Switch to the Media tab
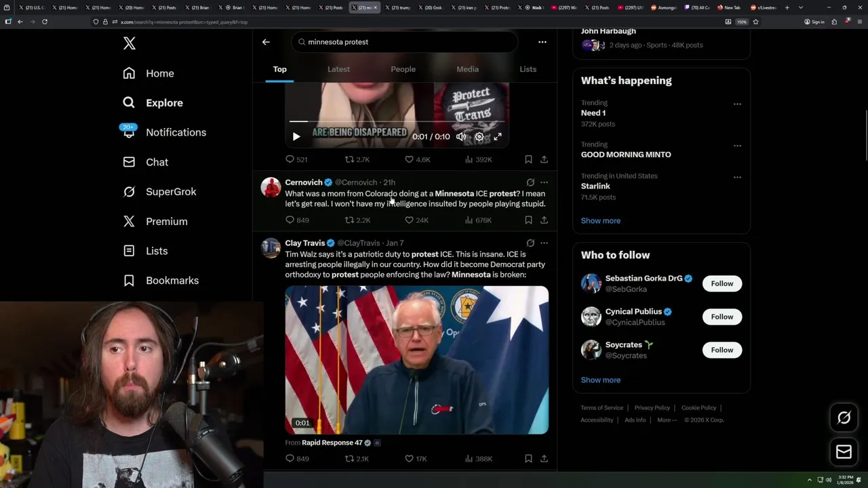The width and height of the screenshot is (868, 488). (467, 69)
